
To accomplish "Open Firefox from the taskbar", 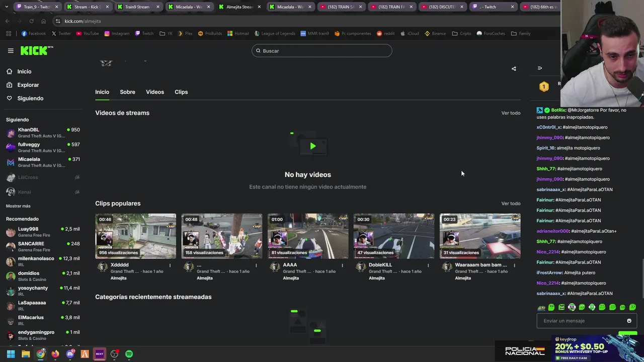I will click(55, 354).
